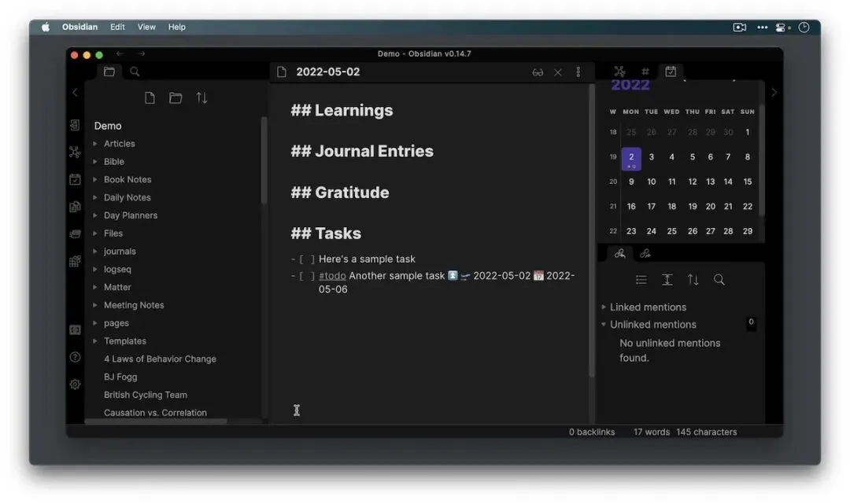The image size is (850, 504).
Task: Open the search tab in left sidebar
Action: 135,72
